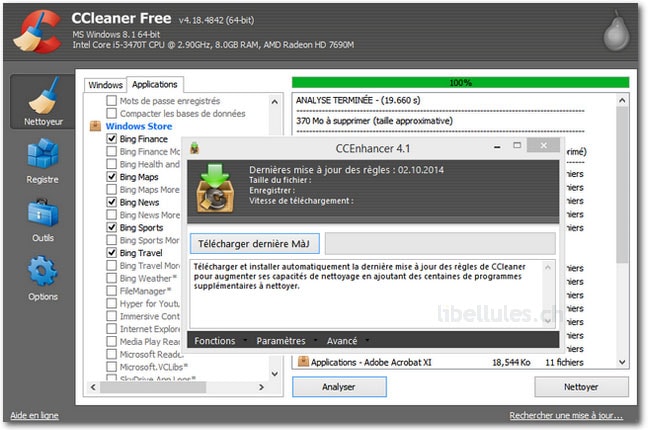Minimize the CCEnhancer window
Image resolution: width=648 pixels, height=430 pixels.
pyautogui.click(x=497, y=146)
